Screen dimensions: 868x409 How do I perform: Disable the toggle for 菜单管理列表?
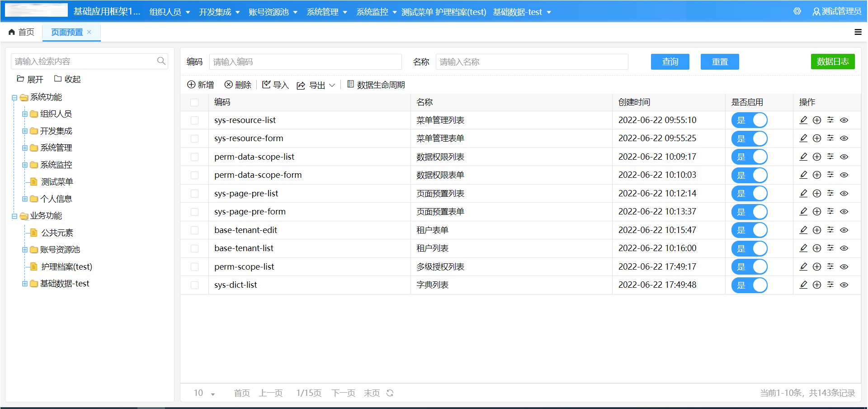(x=749, y=120)
